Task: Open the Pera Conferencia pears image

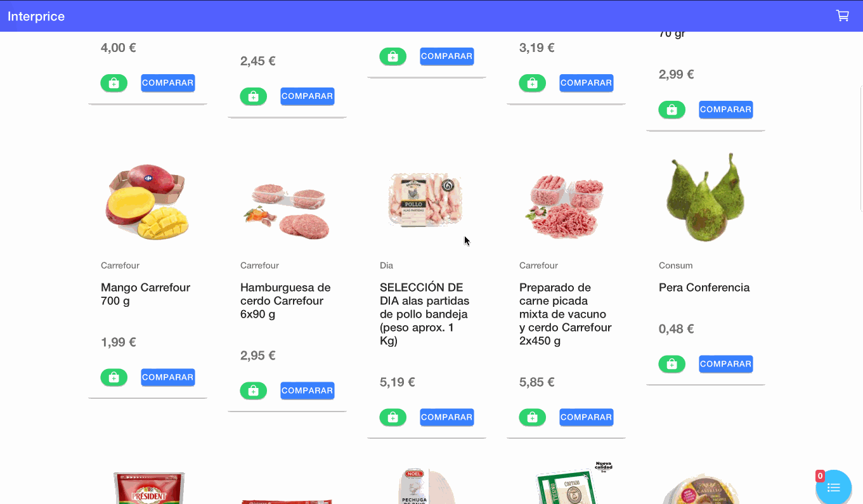Action: [x=706, y=197]
